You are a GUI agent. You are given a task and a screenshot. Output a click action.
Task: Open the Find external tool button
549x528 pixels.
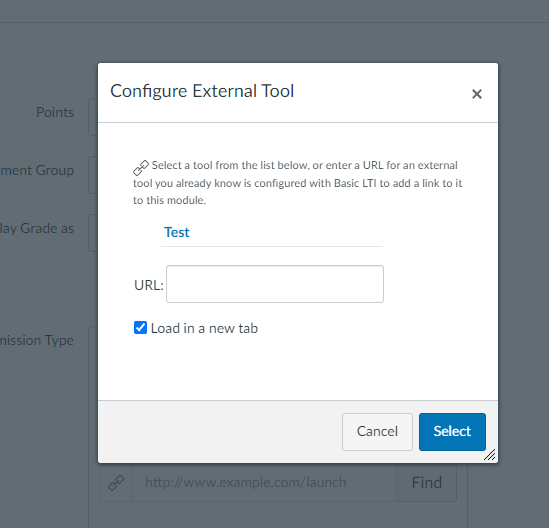[x=426, y=483]
